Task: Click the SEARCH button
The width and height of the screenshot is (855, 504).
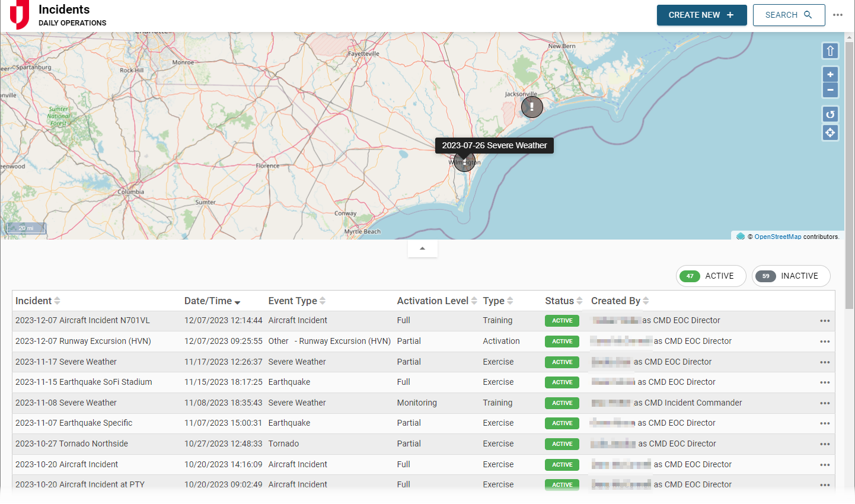Action: (x=789, y=15)
